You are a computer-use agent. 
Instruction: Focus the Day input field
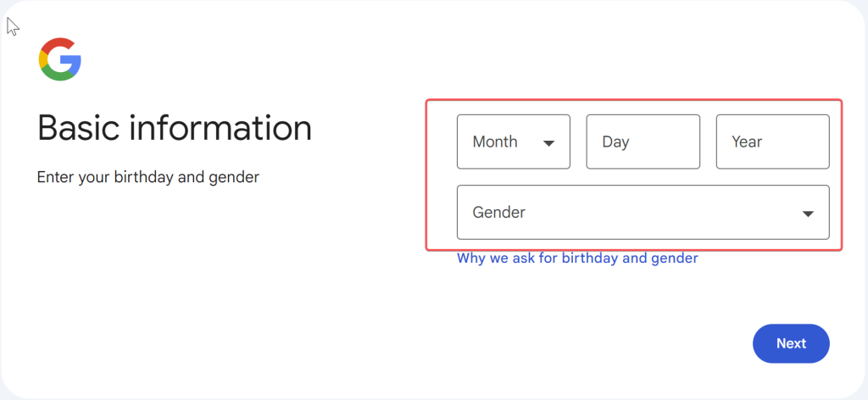tap(643, 142)
